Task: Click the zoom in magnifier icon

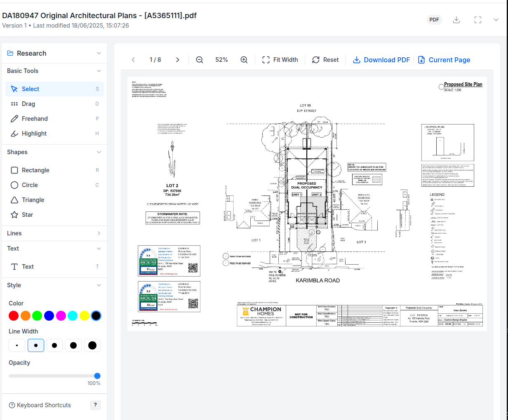Action: [x=244, y=60]
